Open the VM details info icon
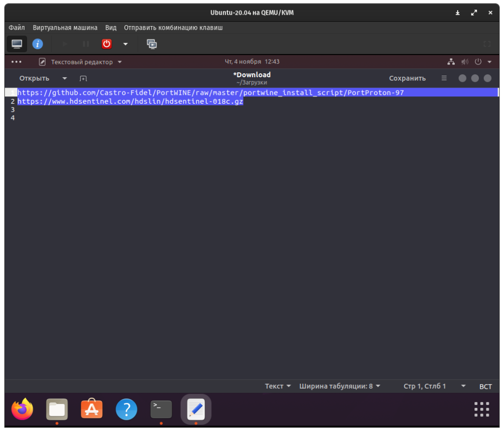This screenshot has height=432, width=504. [37, 44]
